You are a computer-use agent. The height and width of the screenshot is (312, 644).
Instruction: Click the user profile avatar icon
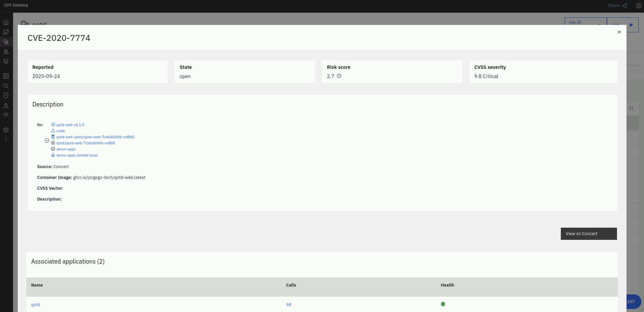click(x=639, y=6)
